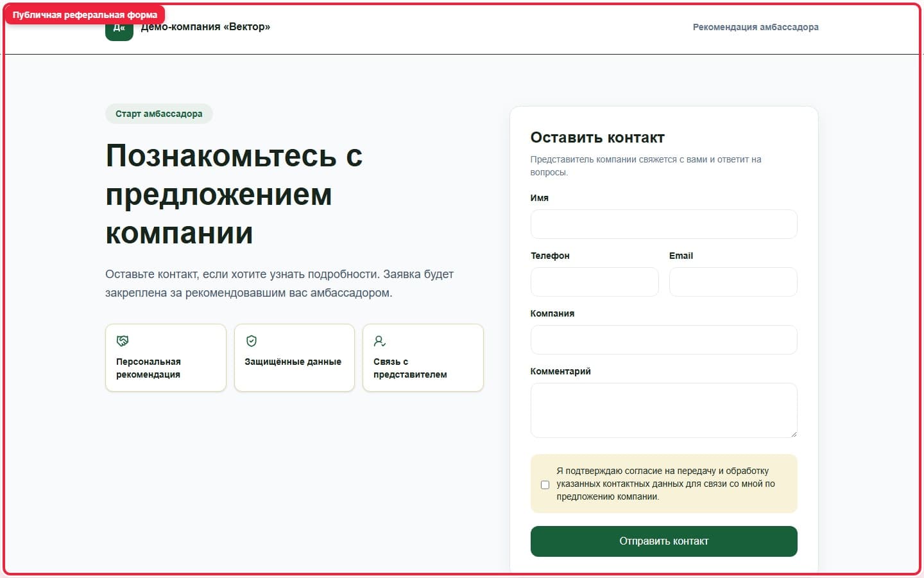This screenshot has height=578, width=924.
Task: Click the Комментарий text area corner grip
Action: [x=794, y=434]
